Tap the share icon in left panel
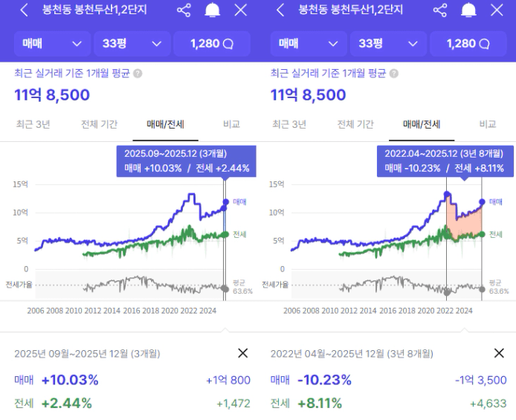The width and height of the screenshot is (516, 420). point(184,10)
